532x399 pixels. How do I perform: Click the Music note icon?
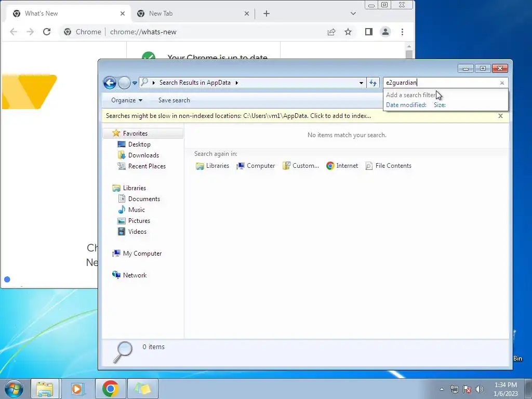click(122, 210)
